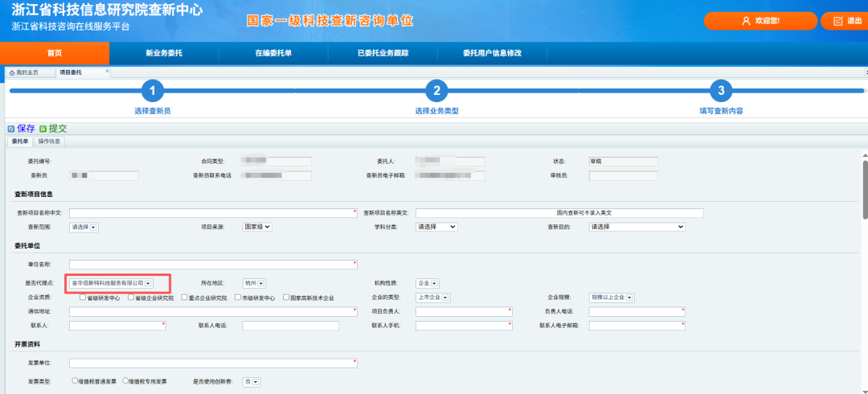The image size is (868, 394).
Task: Click the step 2 circle 选择业务类型
Action: pos(436,91)
